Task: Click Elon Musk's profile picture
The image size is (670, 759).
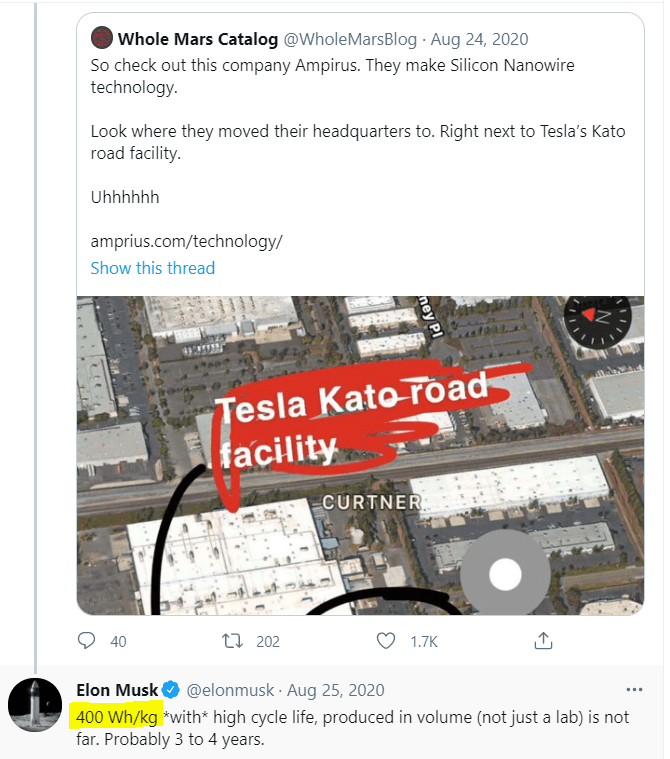Action: (x=35, y=704)
